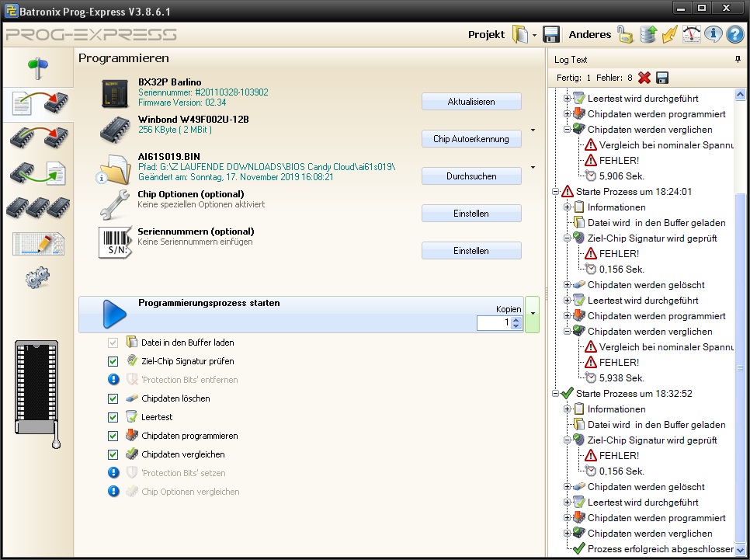The width and height of the screenshot is (750, 560).
Task: Click the yellow pin icon in toolbar
Action: [669, 34]
